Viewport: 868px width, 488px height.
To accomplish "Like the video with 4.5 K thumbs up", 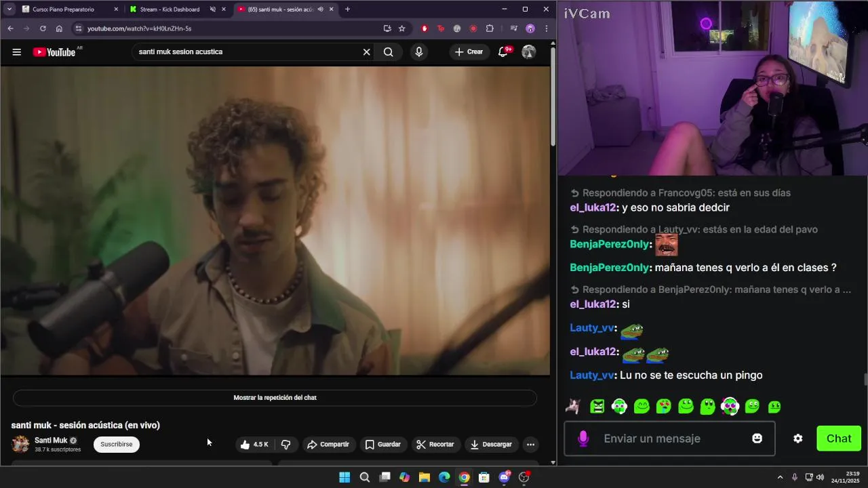I will pos(255,445).
